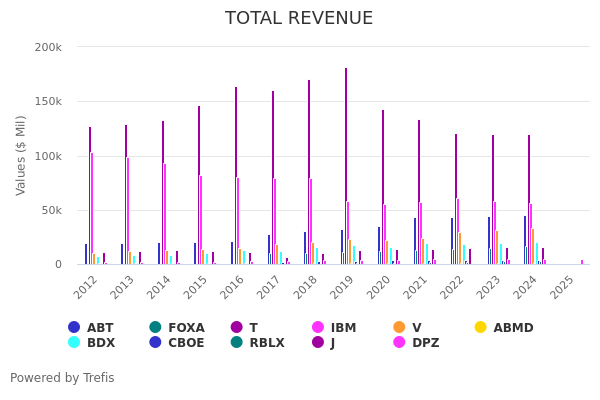Click the orange dot beside V

tap(399, 327)
